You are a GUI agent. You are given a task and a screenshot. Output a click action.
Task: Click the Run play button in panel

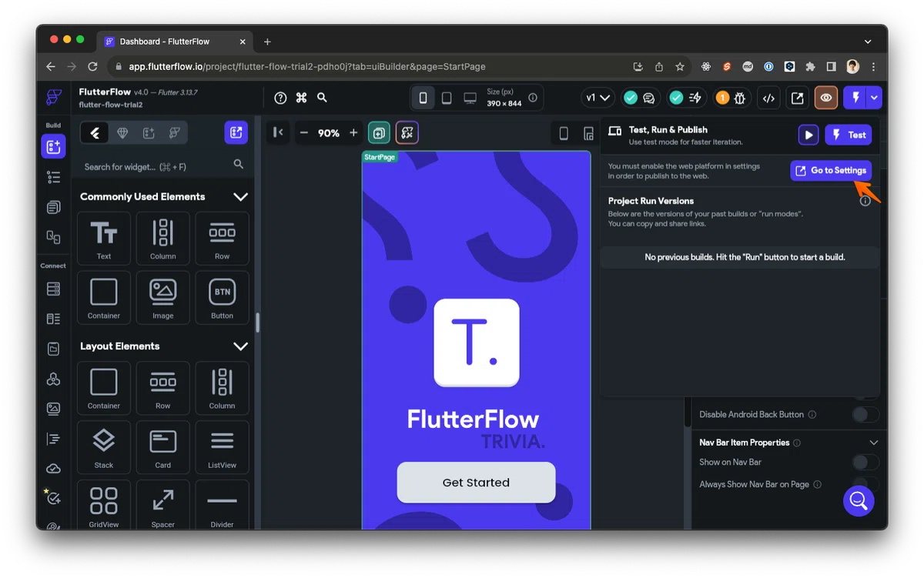(x=808, y=135)
